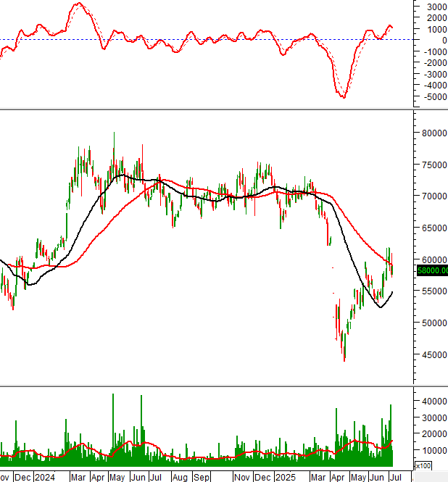Click the 65000 price axis label
This screenshot has width=448, height=482.
click(x=434, y=228)
